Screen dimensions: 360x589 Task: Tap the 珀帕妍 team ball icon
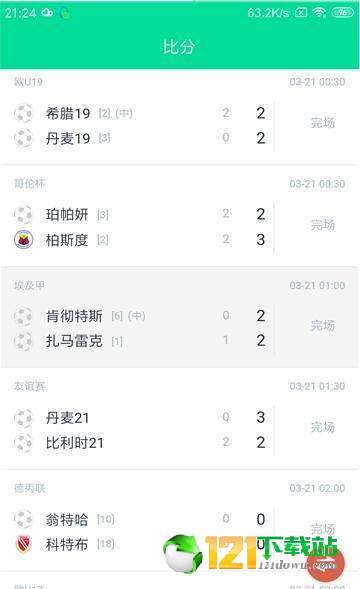(23, 214)
